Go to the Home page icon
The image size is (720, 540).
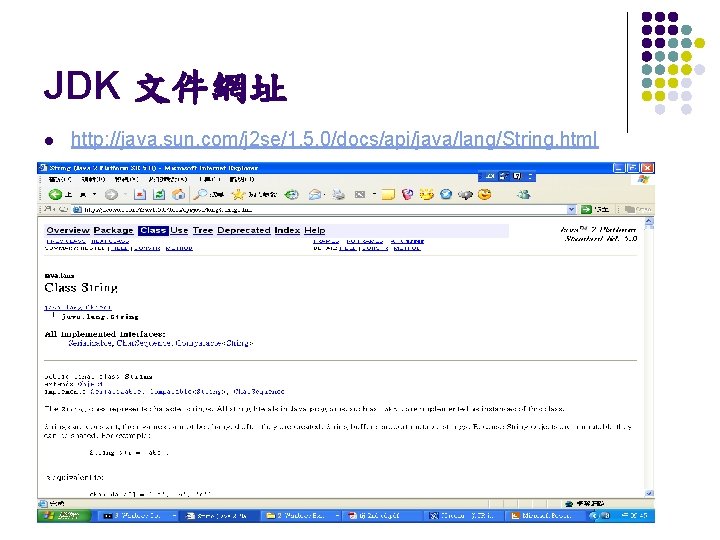click(x=179, y=195)
